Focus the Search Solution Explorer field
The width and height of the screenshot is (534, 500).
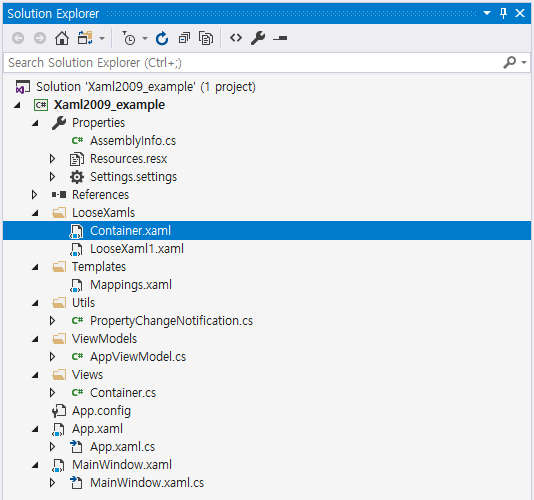click(x=253, y=63)
